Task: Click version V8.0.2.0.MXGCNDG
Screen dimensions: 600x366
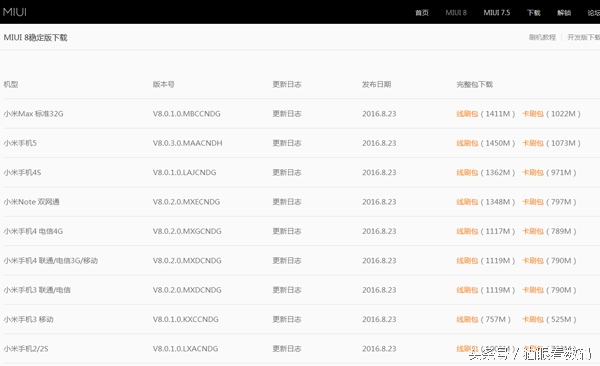Action: point(187,231)
